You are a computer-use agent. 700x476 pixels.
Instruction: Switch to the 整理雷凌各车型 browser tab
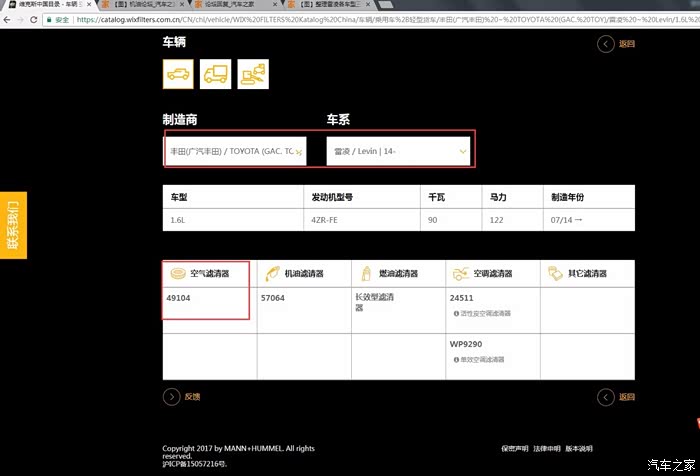[328, 4]
